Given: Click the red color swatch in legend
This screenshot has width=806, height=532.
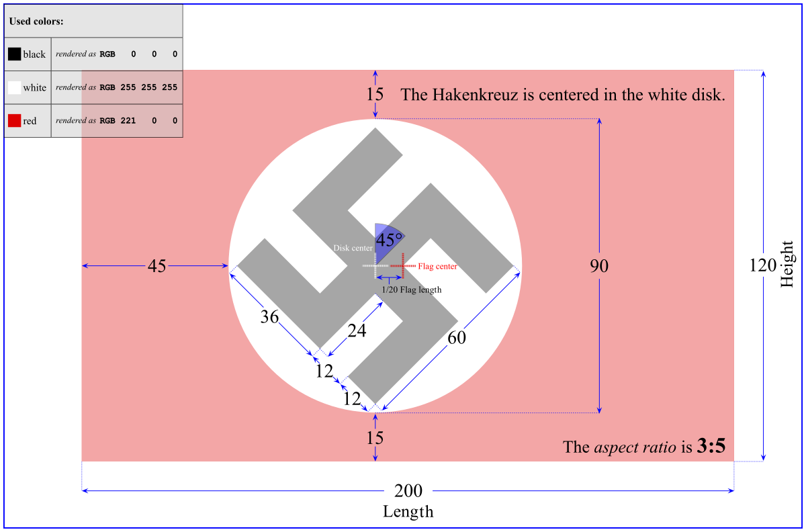Looking at the screenshot, I should pyautogui.click(x=14, y=121).
